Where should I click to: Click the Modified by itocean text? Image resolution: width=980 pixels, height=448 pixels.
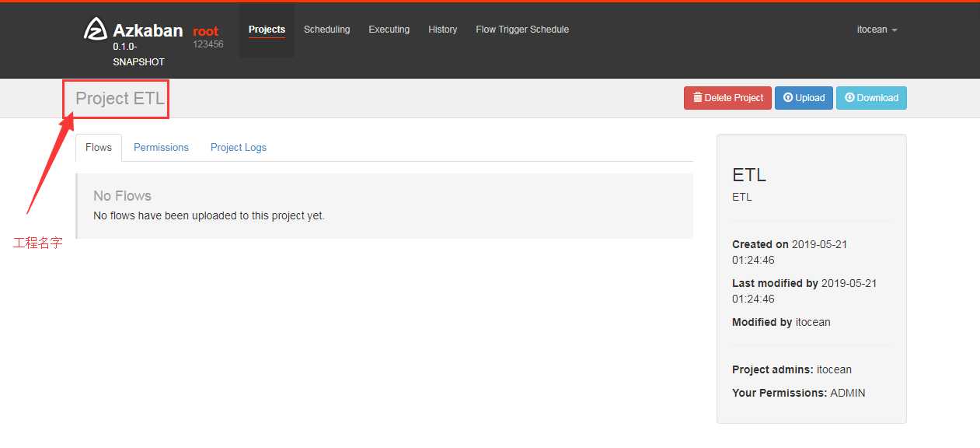781,322
